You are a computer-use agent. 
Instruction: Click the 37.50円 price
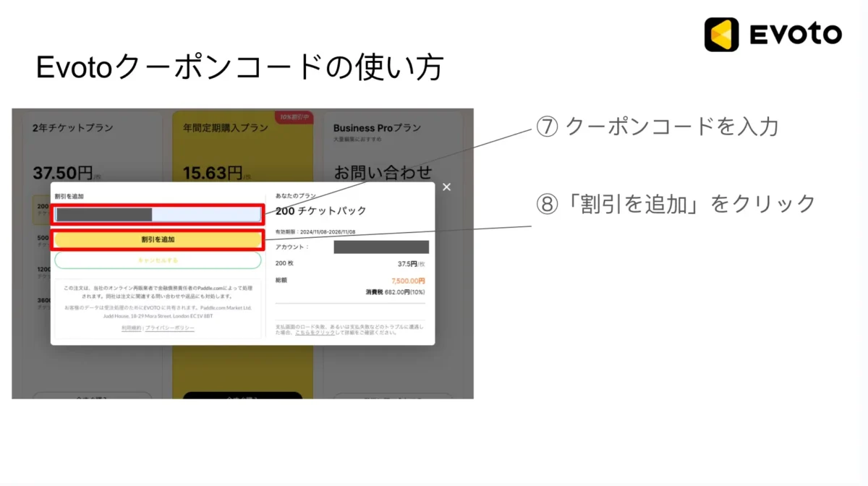click(63, 174)
